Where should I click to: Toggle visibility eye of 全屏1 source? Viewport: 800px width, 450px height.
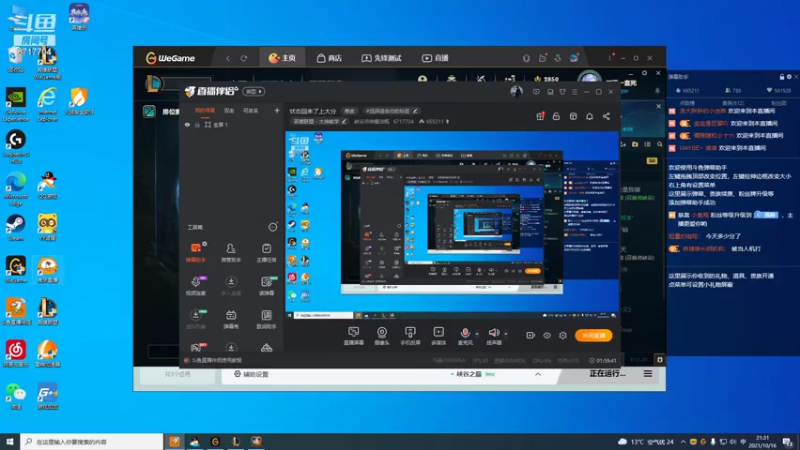(187, 124)
